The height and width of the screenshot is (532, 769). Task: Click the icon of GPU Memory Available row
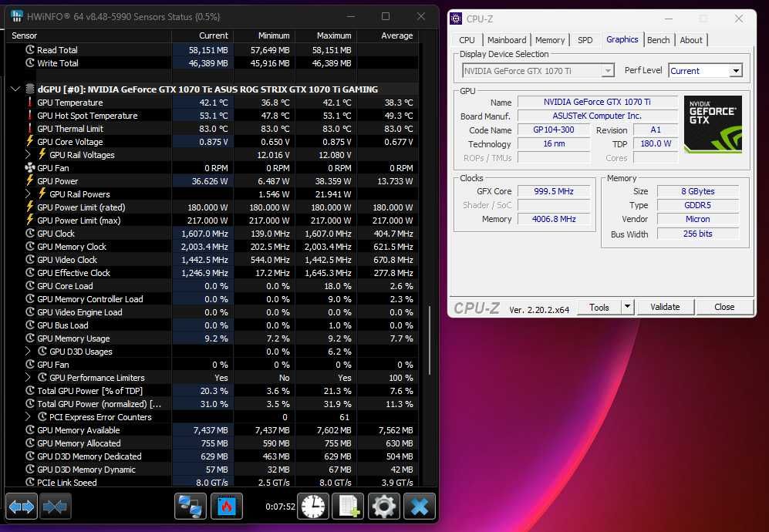click(30, 430)
